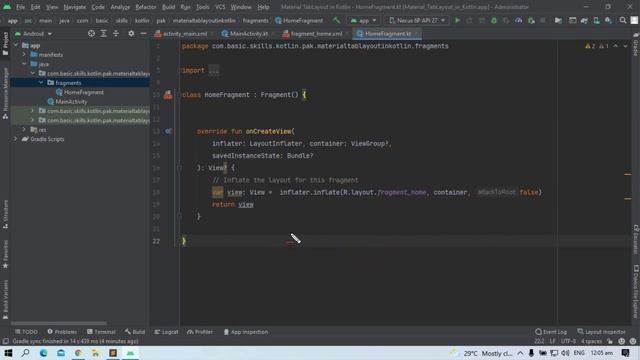640x360 pixels.
Task: Click Expand All icon in Project panel
Action: coord(104,33)
